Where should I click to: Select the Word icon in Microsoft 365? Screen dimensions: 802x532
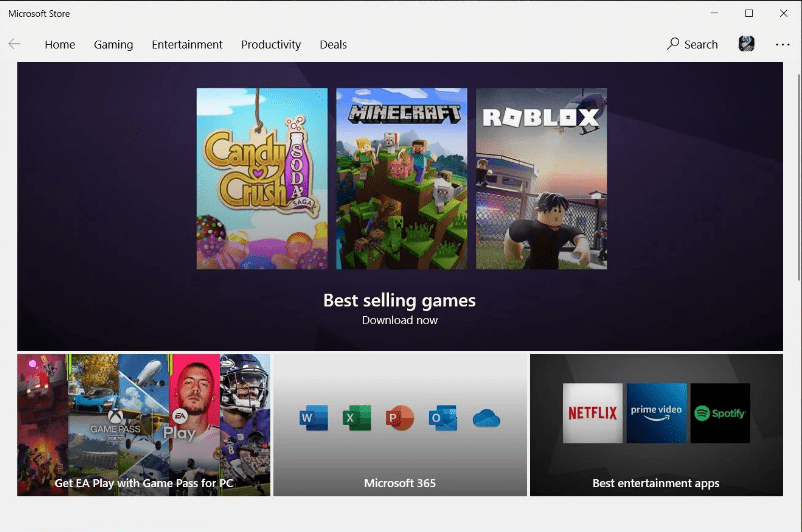coord(314,417)
